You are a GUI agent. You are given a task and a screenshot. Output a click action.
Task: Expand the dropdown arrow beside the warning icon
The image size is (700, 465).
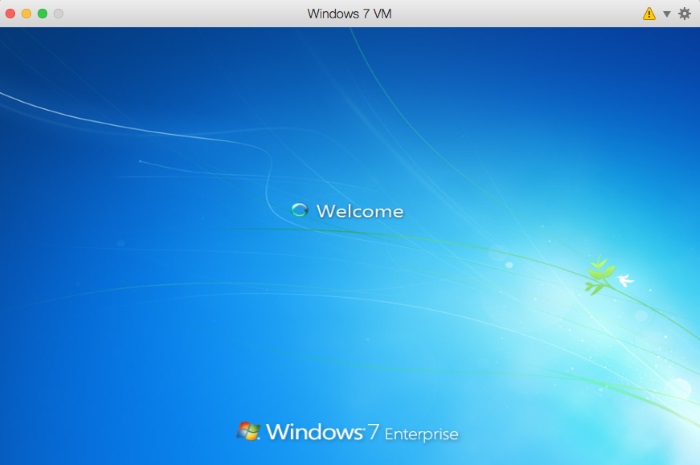click(x=667, y=14)
